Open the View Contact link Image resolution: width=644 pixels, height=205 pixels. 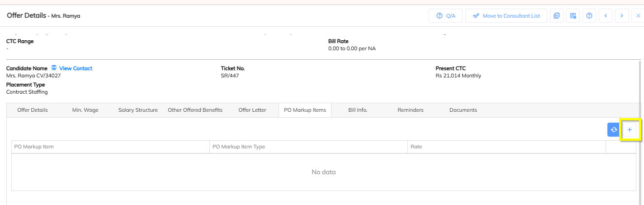click(76, 68)
